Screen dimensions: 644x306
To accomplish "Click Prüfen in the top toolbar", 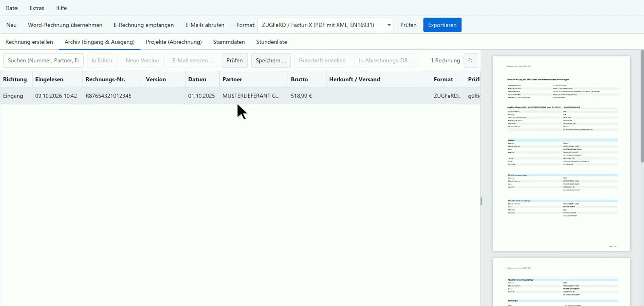I will coord(408,25).
